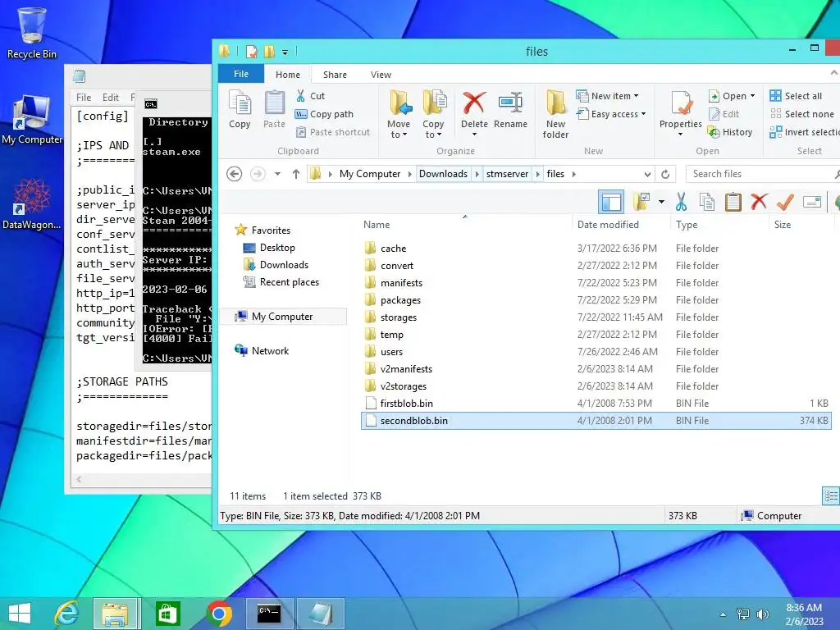Click the Up one level arrow
This screenshot has height=630, width=840.
pos(295,174)
